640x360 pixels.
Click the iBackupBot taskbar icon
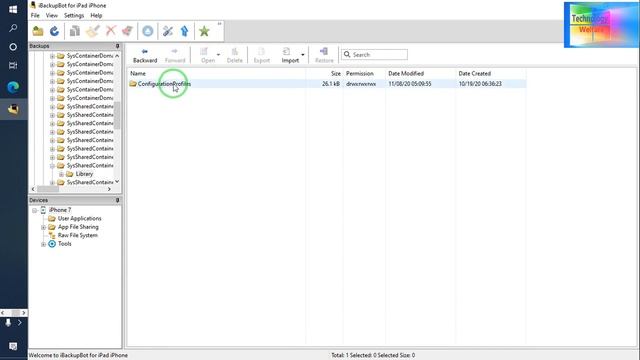click(13, 109)
